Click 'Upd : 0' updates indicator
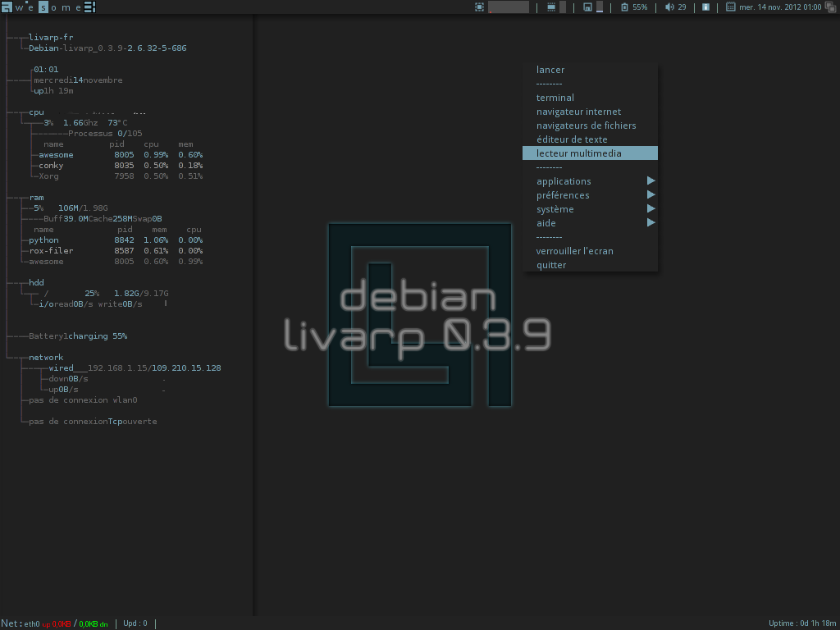The height and width of the screenshot is (630, 840). pyautogui.click(x=135, y=623)
